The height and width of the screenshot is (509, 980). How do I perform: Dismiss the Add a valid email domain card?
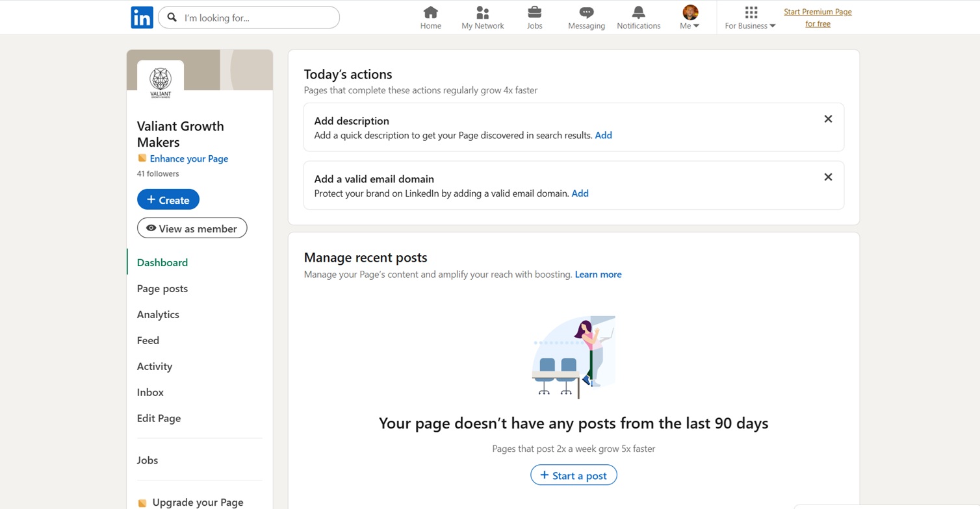(x=828, y=177)
